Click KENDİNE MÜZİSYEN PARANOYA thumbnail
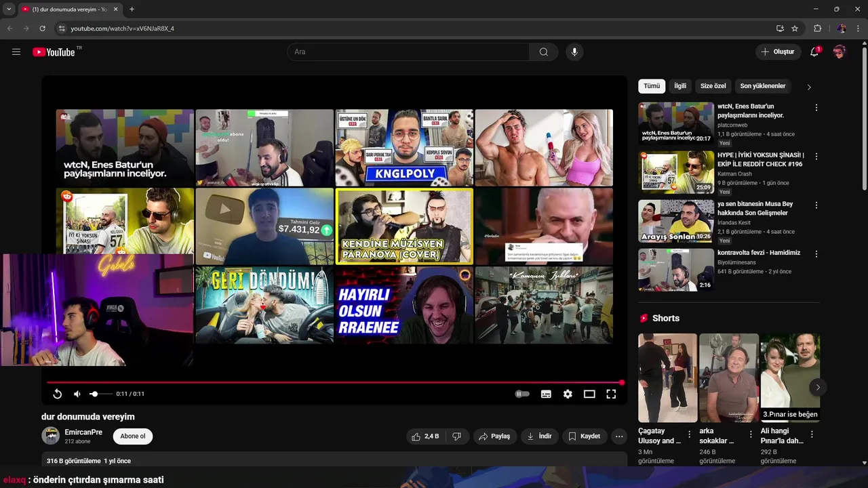 tap(404, 226)
